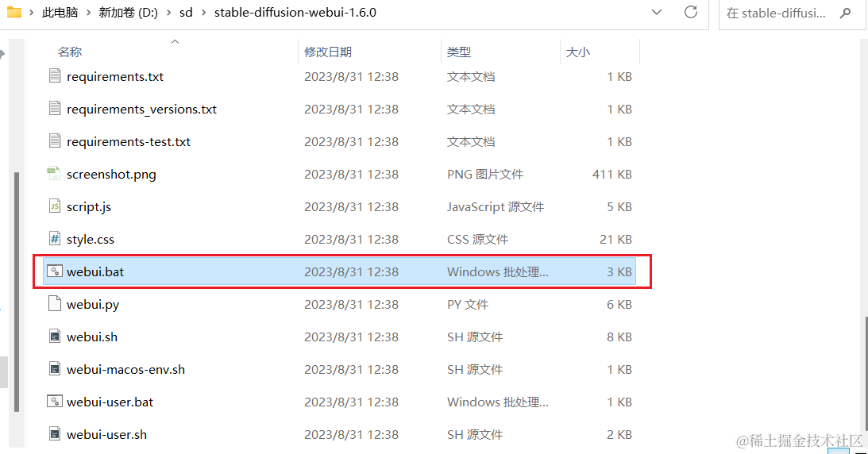Click the webui-user.sh file icon
Screen dimensions: 868x454
54,434
